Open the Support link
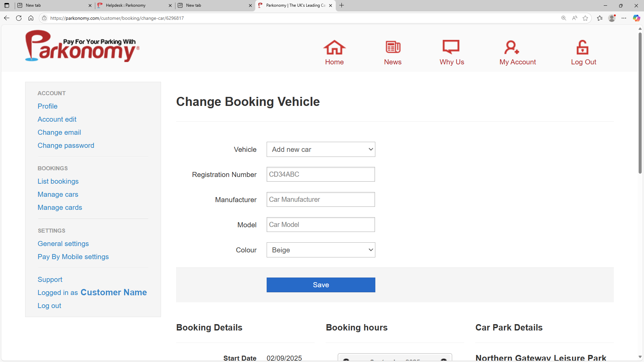644x362 pixels. [x=50, y=280]
